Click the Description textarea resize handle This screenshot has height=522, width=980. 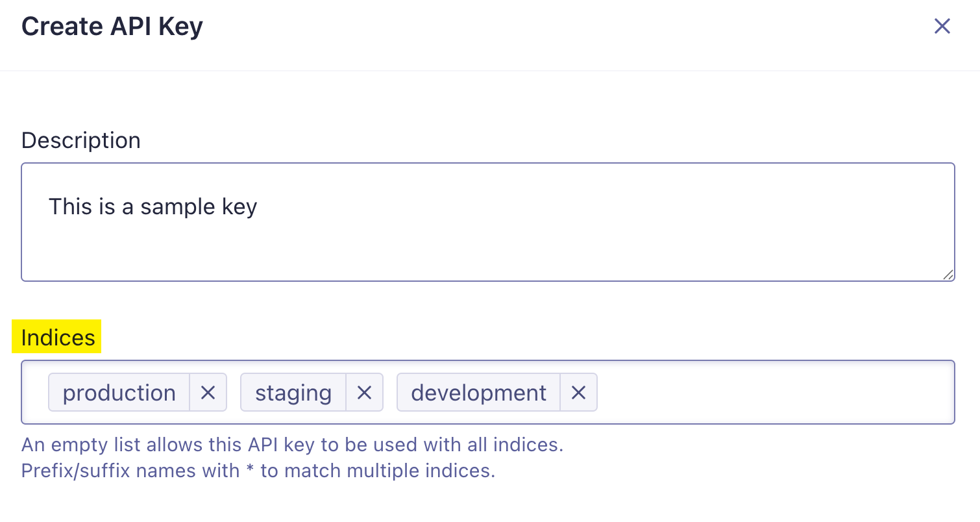tap(948, 275)
